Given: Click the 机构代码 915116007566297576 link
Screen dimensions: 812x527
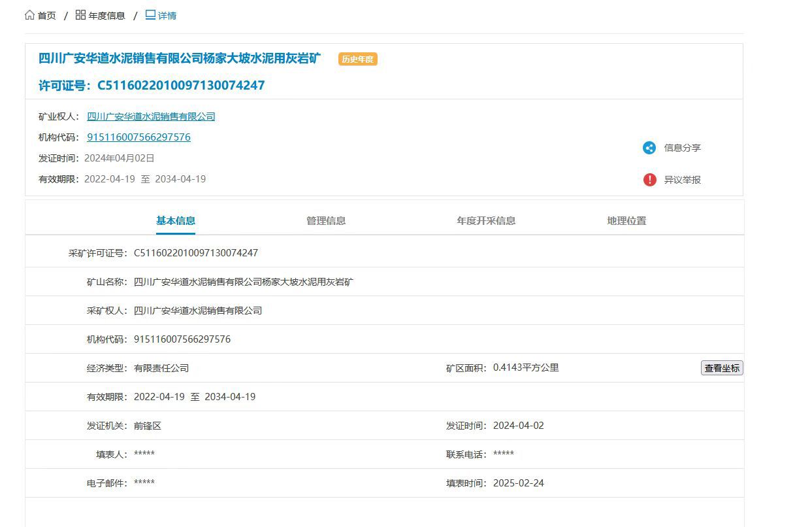Looking at the screenshot, I should click(138, 137).
